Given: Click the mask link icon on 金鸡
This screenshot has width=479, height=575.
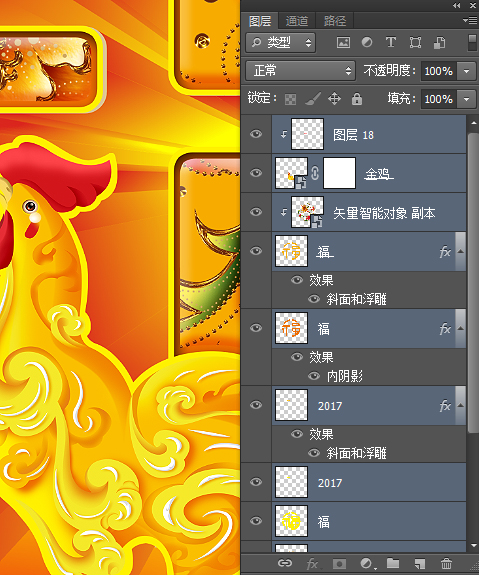Looking at the screenshot, I should point(315,173).
